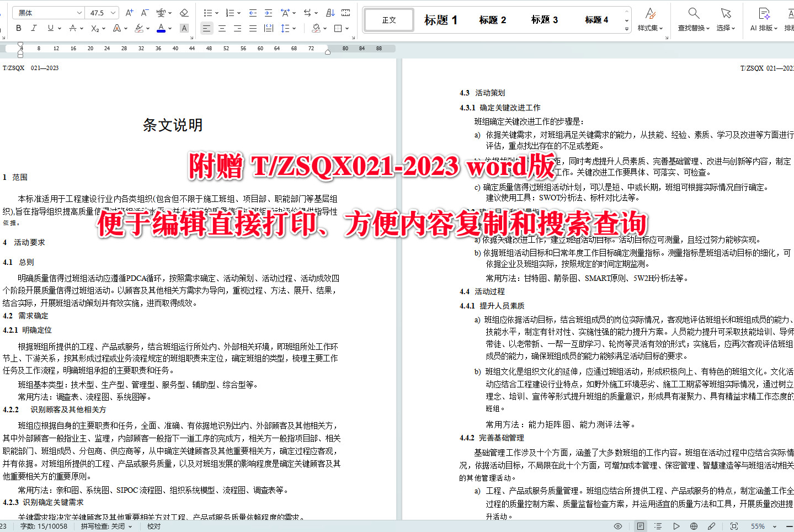Screen dimensions: 794x532
Task: Expand borders dropdown arrow
Action: click(347, 28)
